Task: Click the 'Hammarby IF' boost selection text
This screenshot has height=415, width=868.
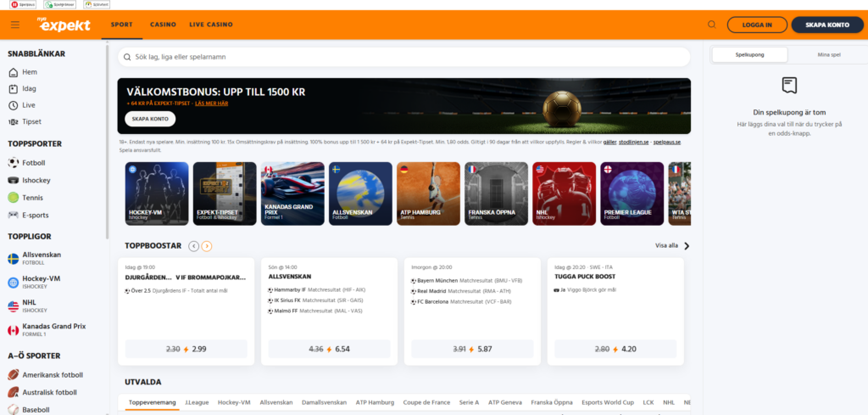Action: pyautogui.click(x=292, y=289)
